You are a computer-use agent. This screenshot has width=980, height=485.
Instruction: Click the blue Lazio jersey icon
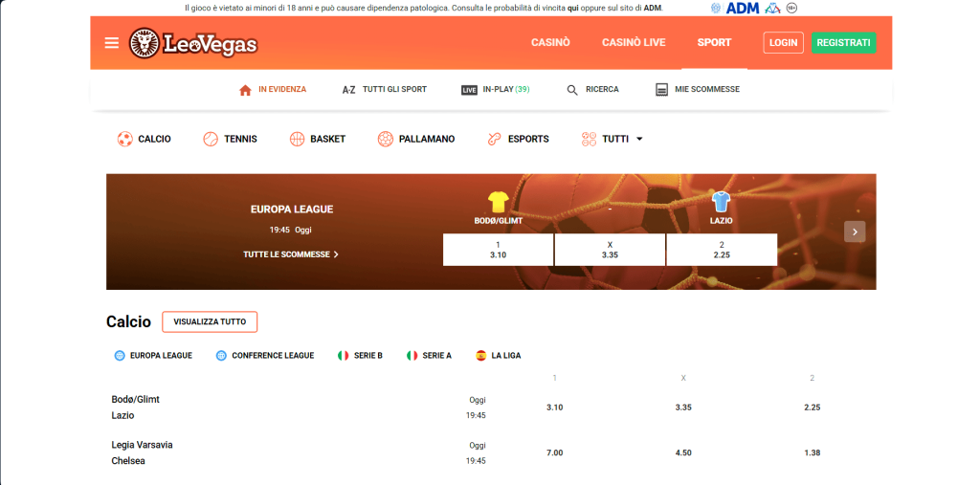click(722, 202)
